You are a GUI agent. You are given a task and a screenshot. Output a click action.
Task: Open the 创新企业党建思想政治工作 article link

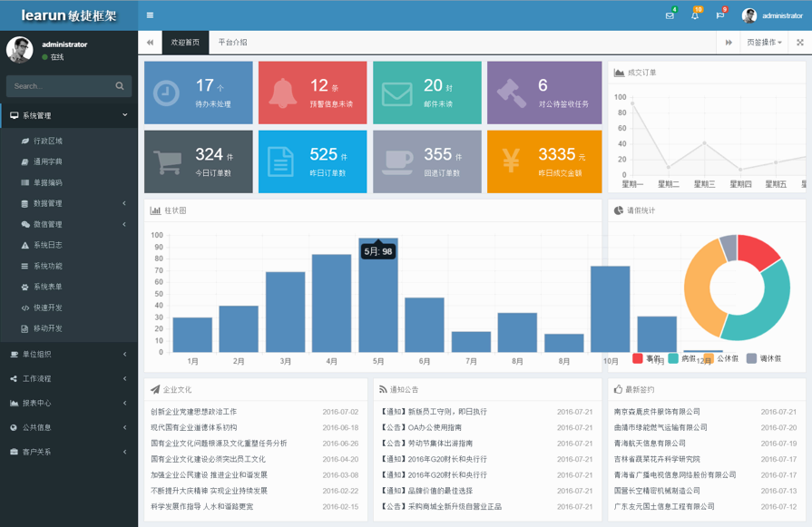193,412
